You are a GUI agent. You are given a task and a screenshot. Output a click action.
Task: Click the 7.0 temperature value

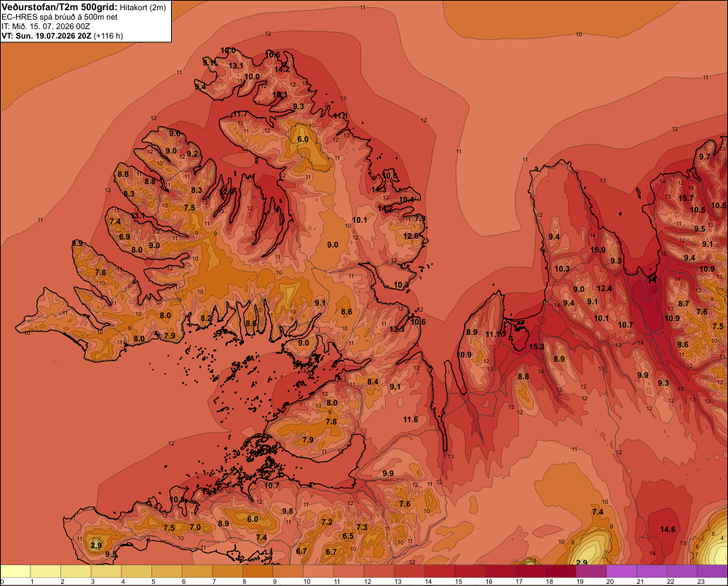click(195, 527)
